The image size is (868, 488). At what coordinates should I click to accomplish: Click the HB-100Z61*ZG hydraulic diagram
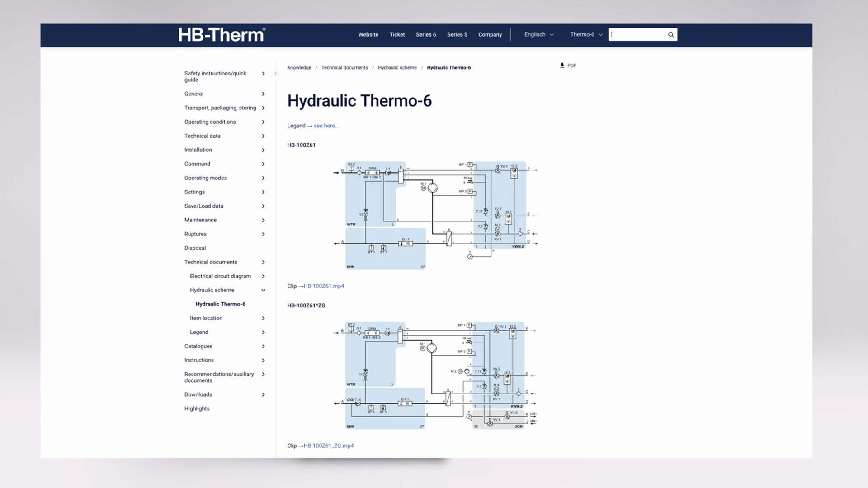coord(435,375)
